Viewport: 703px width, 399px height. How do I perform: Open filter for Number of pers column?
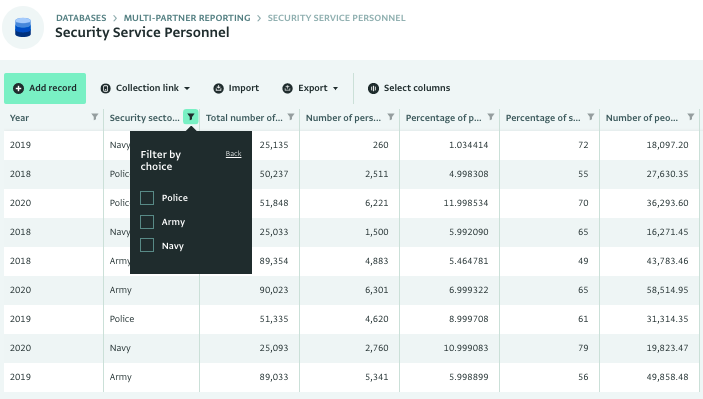391,117
